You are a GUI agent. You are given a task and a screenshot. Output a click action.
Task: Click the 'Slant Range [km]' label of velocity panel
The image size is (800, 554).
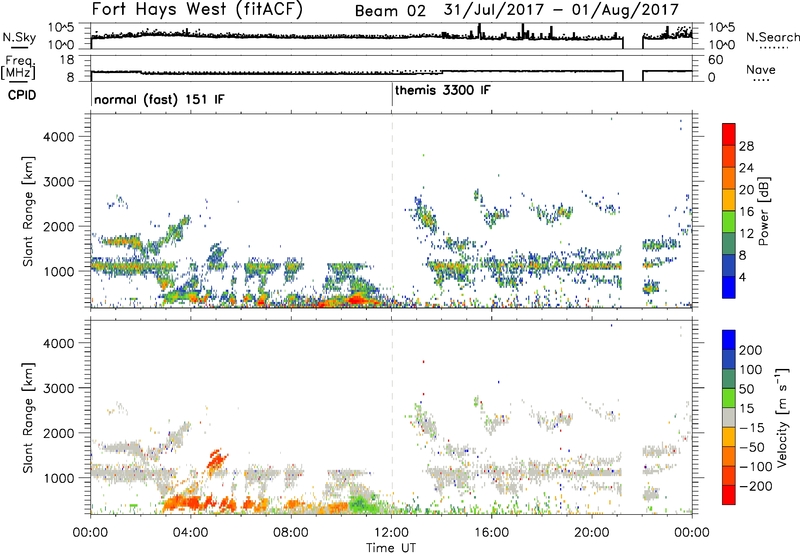point(28,417)
